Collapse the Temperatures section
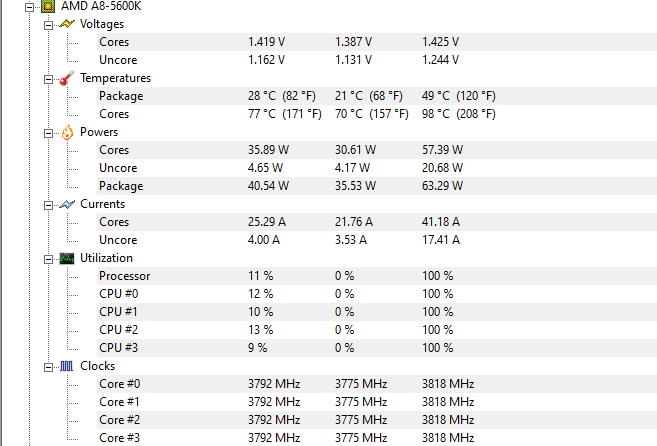This screenshot has width=657, height=446. tap(49, 79)
